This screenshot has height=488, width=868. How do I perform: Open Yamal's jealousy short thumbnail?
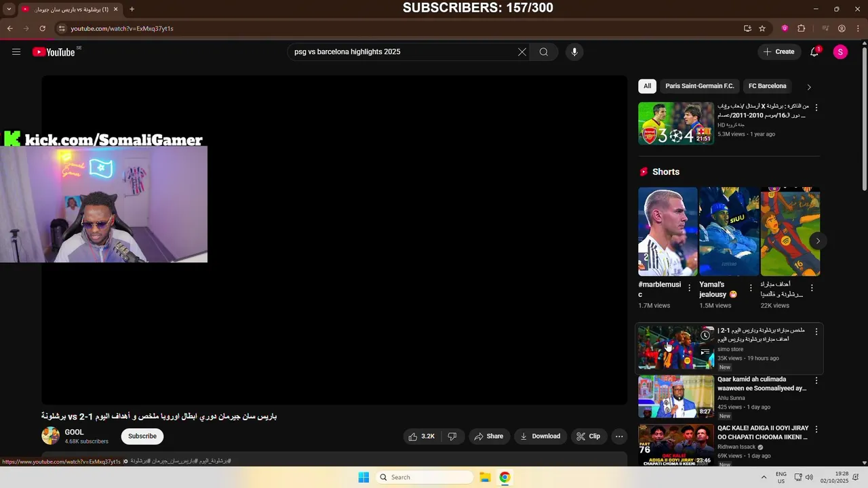tap(729, 232)
